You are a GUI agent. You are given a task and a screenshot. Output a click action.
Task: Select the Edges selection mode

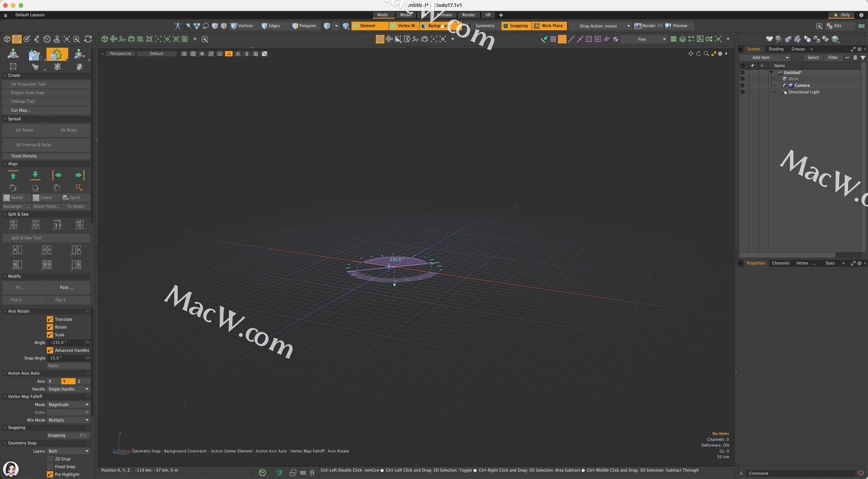click(x=271, y=26)
